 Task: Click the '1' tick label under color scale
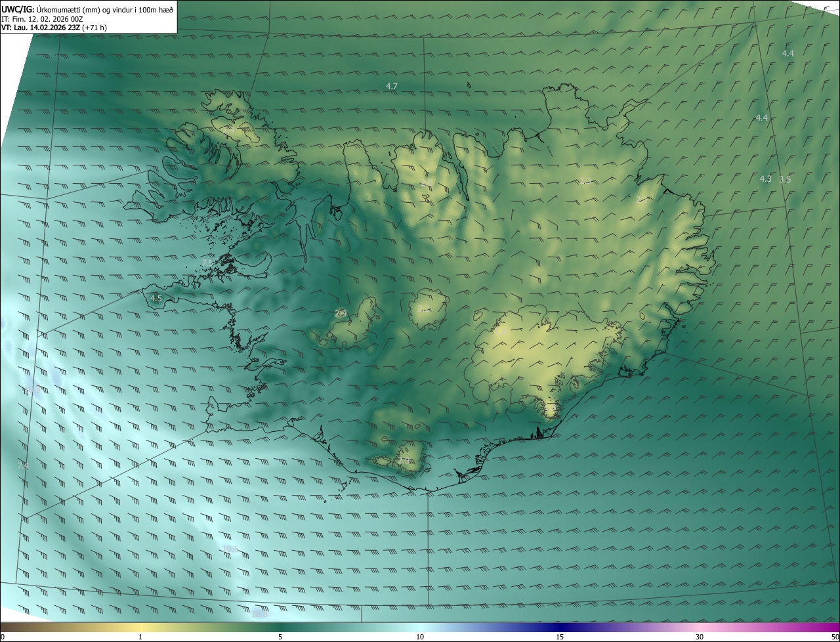[x=140, y=637]
